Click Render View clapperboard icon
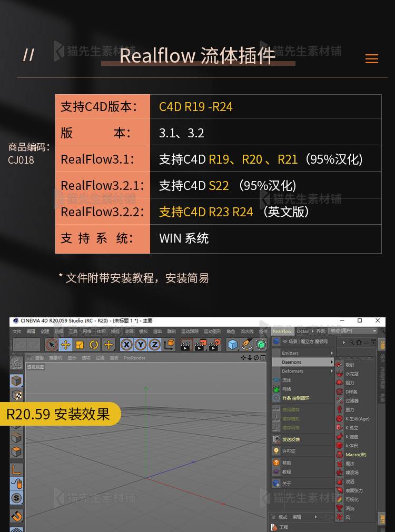395x532 pixels. [185, 345]
